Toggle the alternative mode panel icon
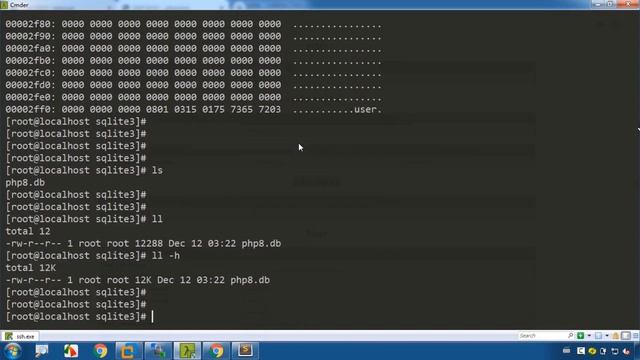 tap(626, 336)
